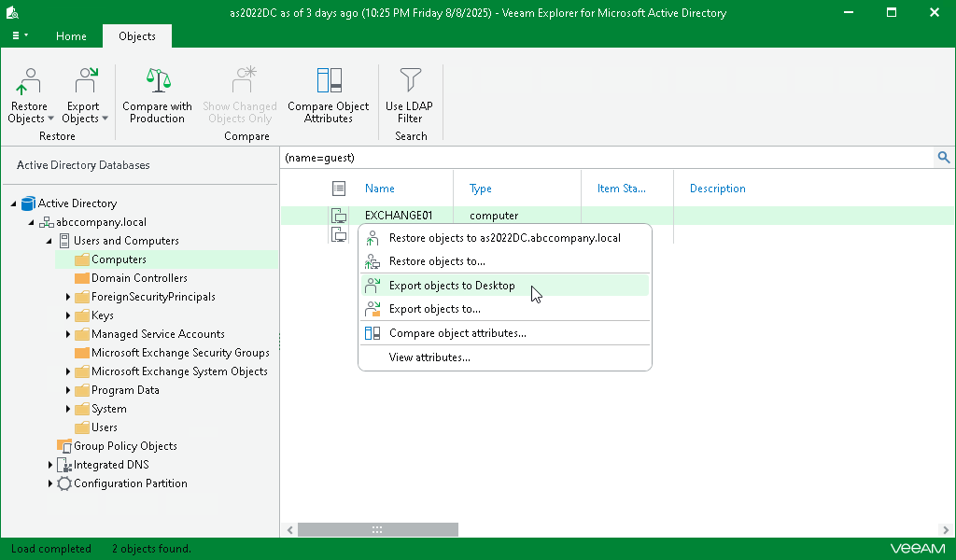Viewport: 956px width, 560px height.
Task: Click the Restore Objects ribbon icon
Action: 29,81
